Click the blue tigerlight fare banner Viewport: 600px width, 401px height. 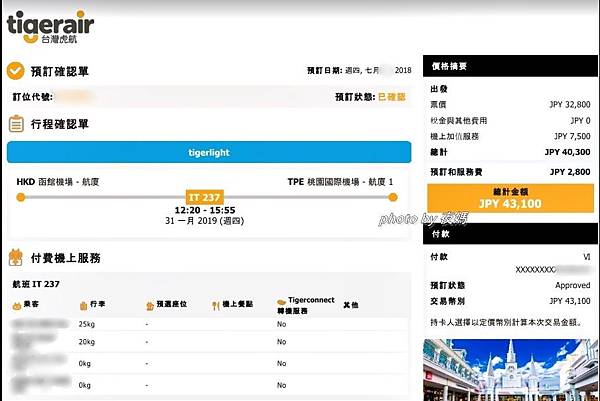(x=209, y=152)
